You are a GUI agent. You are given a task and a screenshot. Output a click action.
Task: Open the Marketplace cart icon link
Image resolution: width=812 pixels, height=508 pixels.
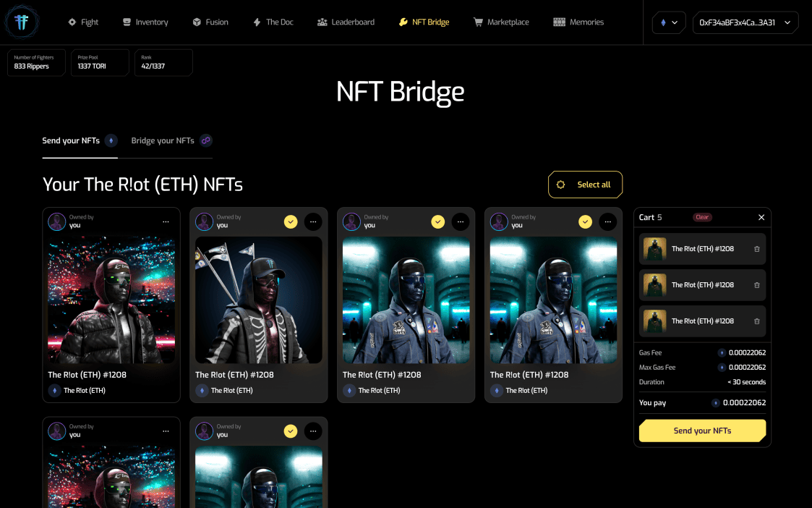(x=501, y=22)
